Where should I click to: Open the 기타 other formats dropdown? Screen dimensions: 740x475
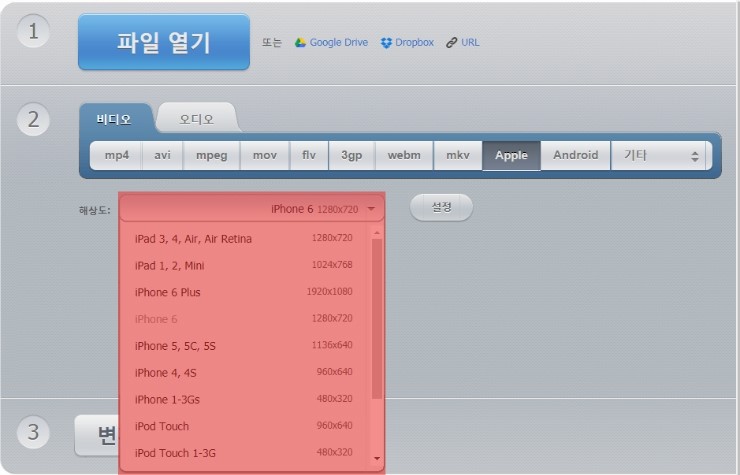coord(661,155)
